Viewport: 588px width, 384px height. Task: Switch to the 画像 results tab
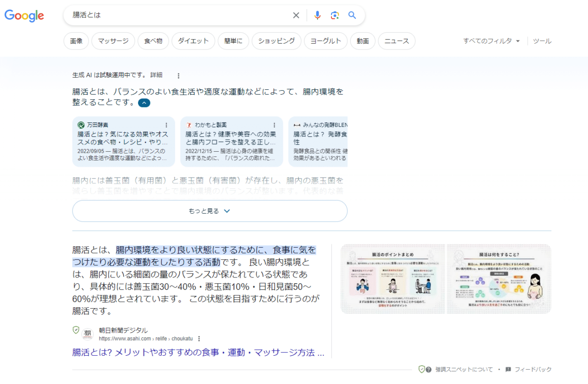tap(76, 41)
